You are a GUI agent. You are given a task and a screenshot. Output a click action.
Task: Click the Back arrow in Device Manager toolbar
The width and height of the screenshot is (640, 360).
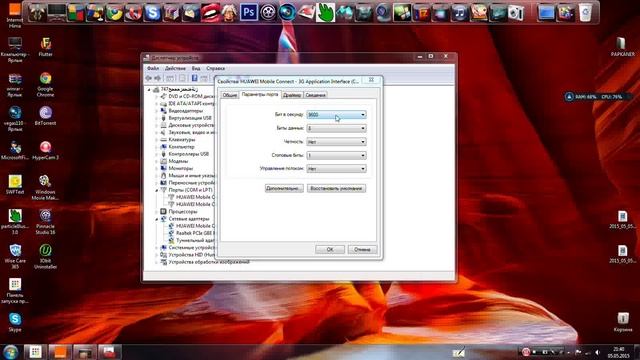coord(149,78)
